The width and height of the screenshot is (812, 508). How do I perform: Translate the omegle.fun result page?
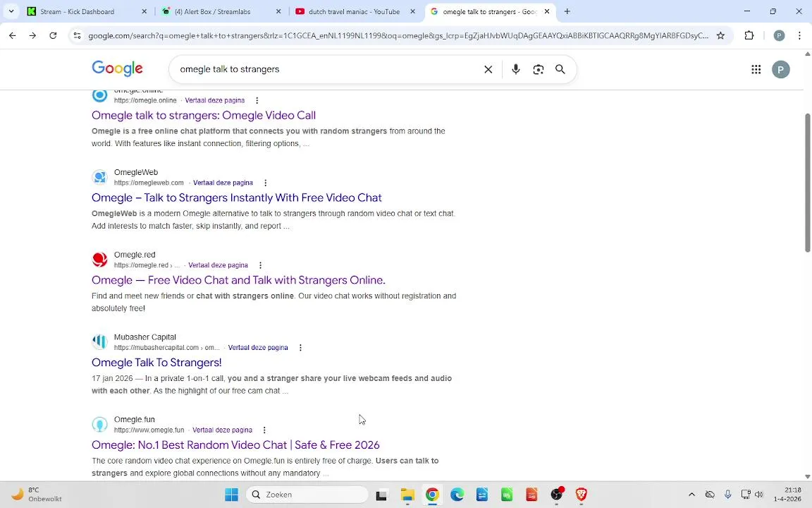[x=222, y=430]
